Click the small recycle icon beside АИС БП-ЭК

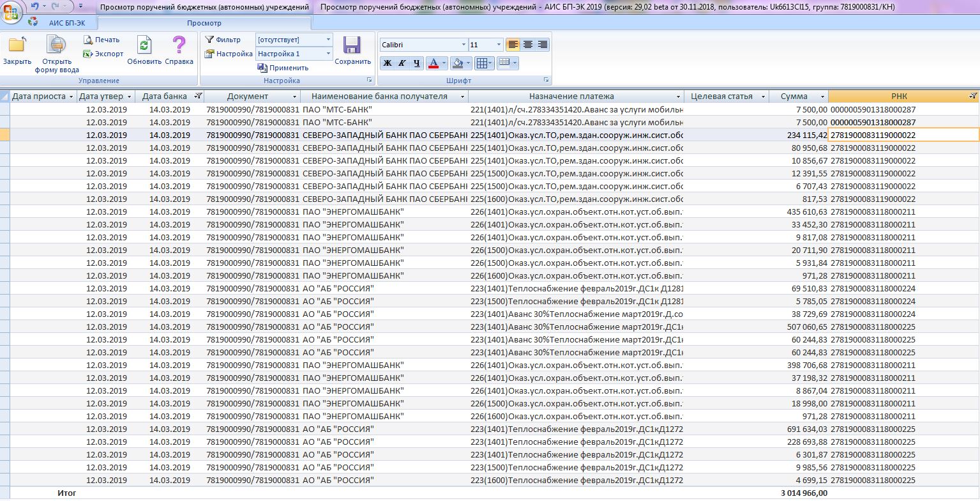pyautogui.click(x=33, y=22)
